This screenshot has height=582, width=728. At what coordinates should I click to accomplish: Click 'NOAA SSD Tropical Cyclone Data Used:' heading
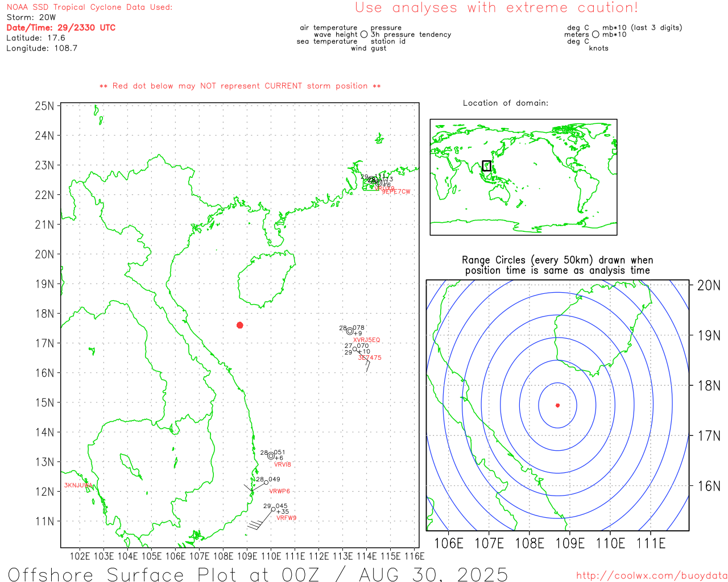pos(89,7)
